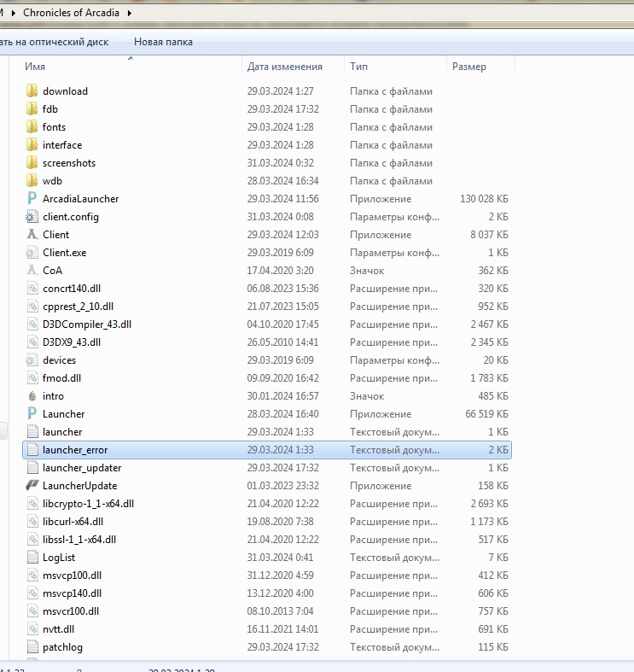Image resolution: width=634 pixels, height=672 pixels.
Task: Click the client.config file icon
Action: coord(32,217)
